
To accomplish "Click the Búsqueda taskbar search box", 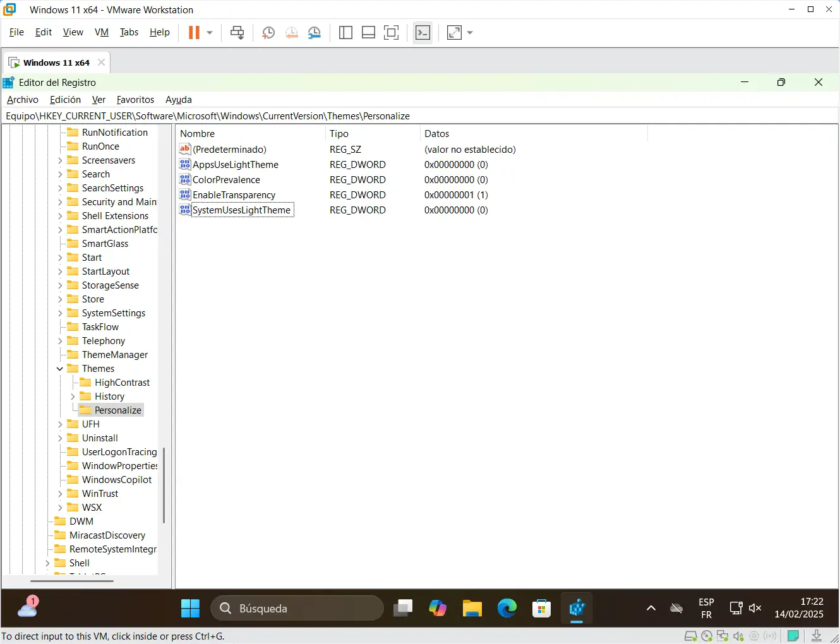I will click(x=297, y=609).
